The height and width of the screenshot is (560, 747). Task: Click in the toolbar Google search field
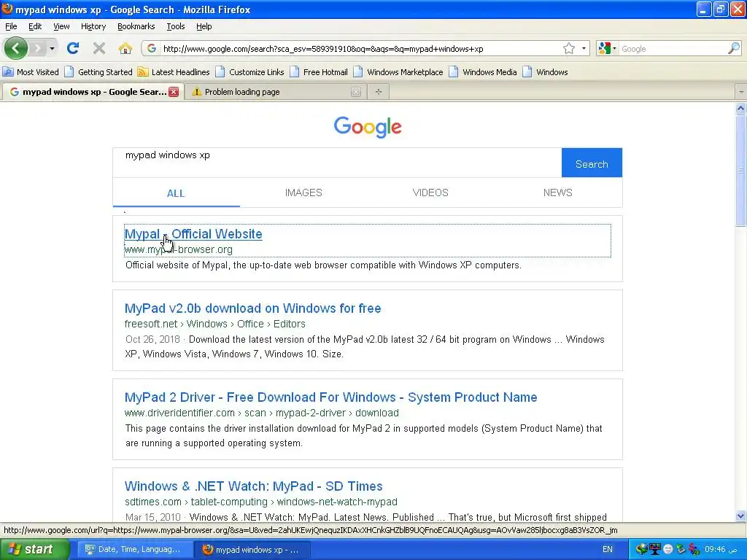(x=673, y=49)
